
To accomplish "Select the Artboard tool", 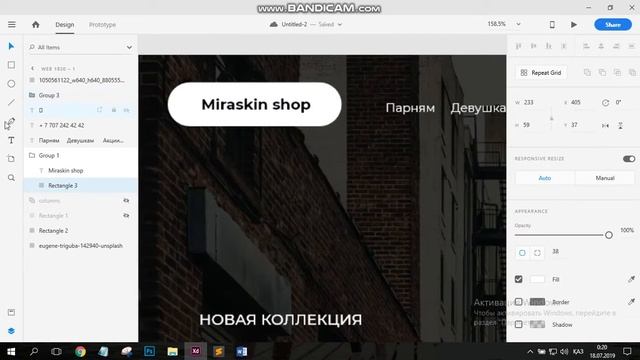I will click(x=11, y=159).
